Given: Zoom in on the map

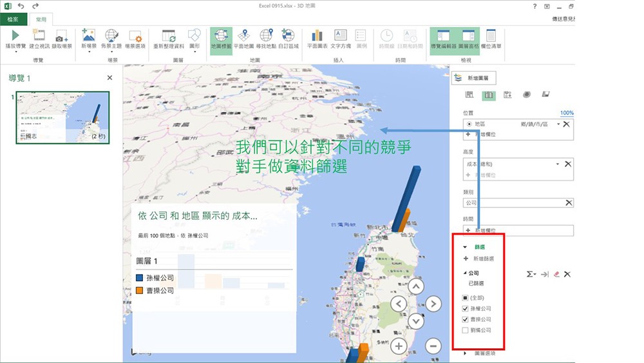Looking at the screenshot, I should tap(399, 346).
